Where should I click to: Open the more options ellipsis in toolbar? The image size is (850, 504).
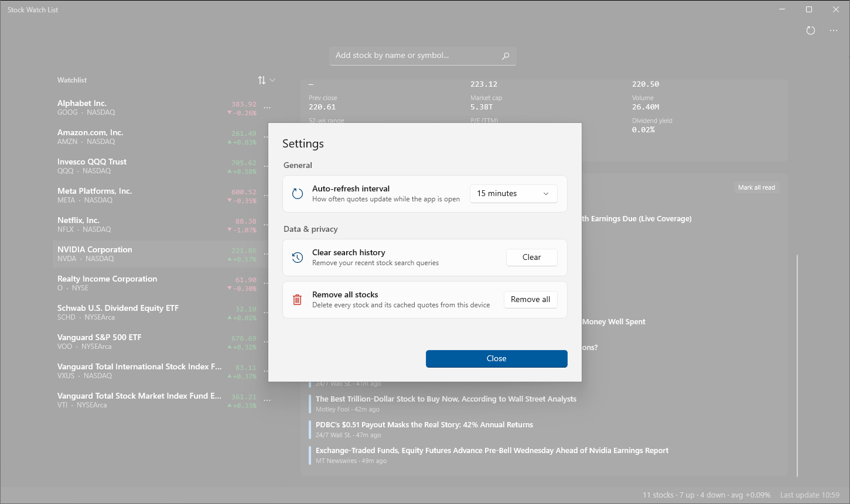(834, 30)
